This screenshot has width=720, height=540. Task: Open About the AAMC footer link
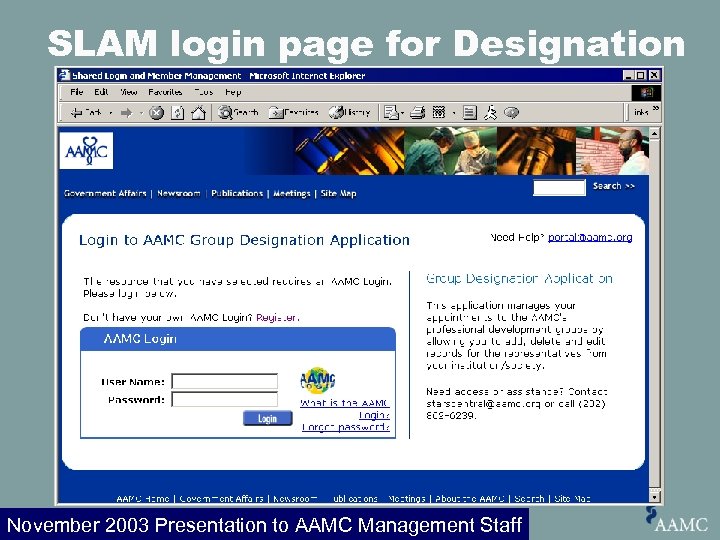[470, 499]
